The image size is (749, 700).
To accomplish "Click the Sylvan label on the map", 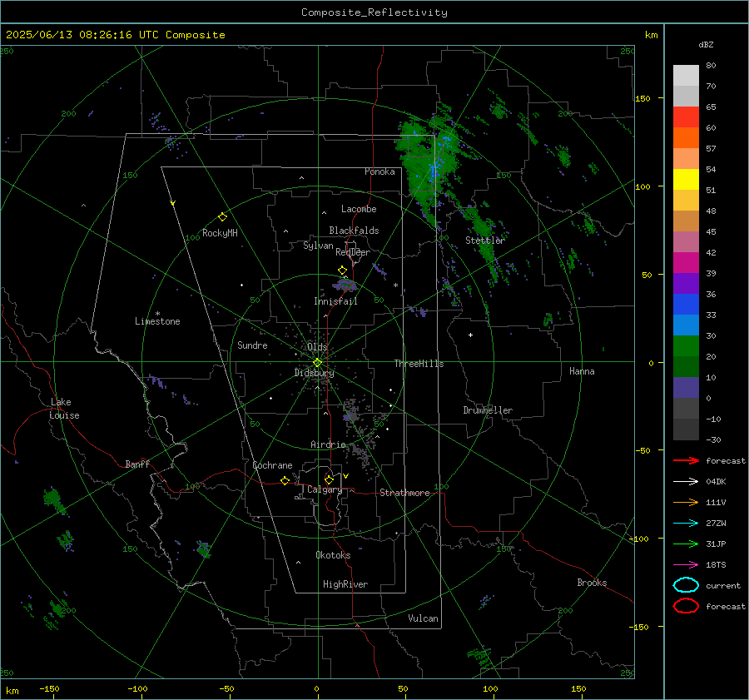I will (x=318, y=246).
